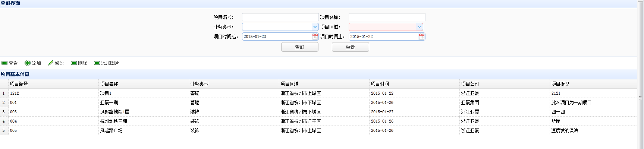Click the 项目1 name cell
Screen dimensions: 644x149
pyautogui.click(x=144, y=93)
